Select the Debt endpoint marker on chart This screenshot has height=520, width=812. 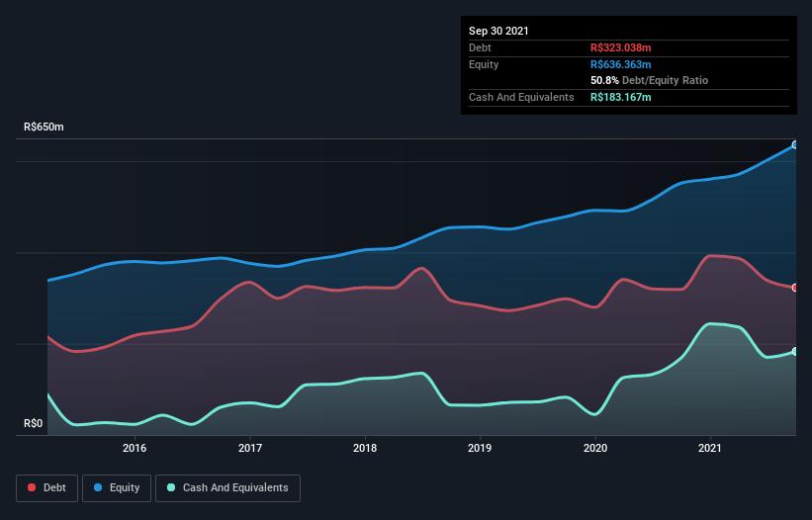[795, 288]
